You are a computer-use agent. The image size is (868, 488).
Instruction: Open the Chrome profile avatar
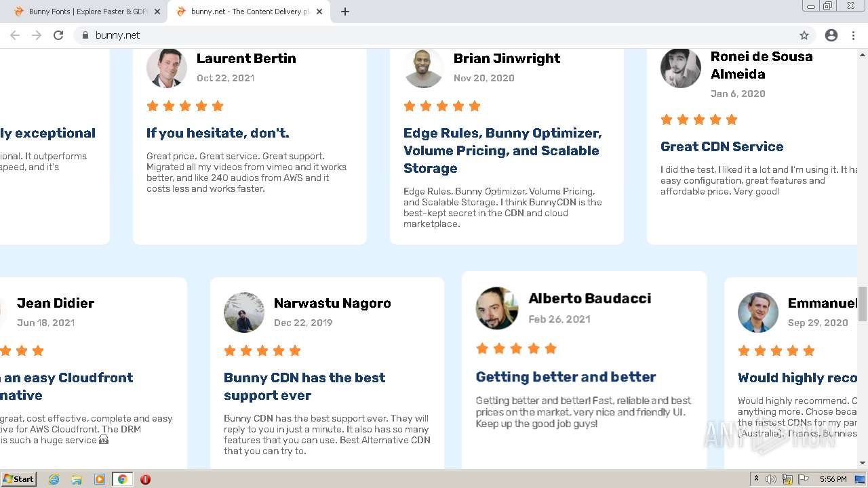pyautogui.click(x=831, y=35)
